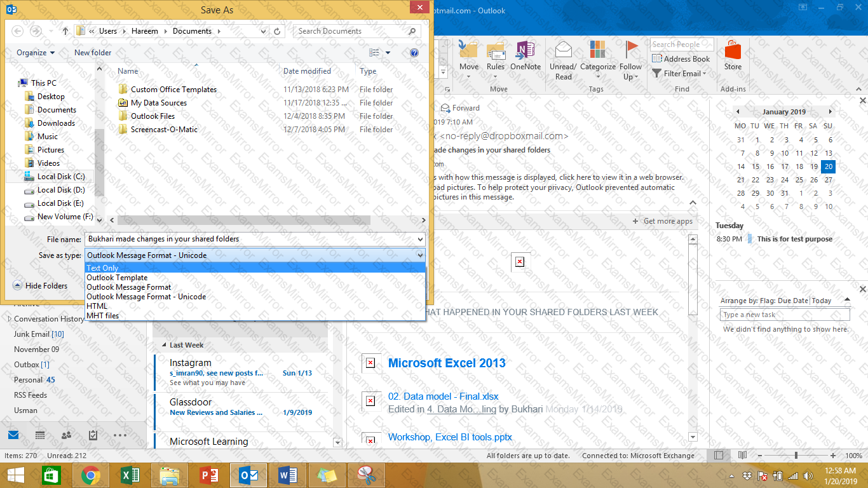Go up one folder level with Up arrow
The width and height of the screenshot is (868, 488).
65,31
